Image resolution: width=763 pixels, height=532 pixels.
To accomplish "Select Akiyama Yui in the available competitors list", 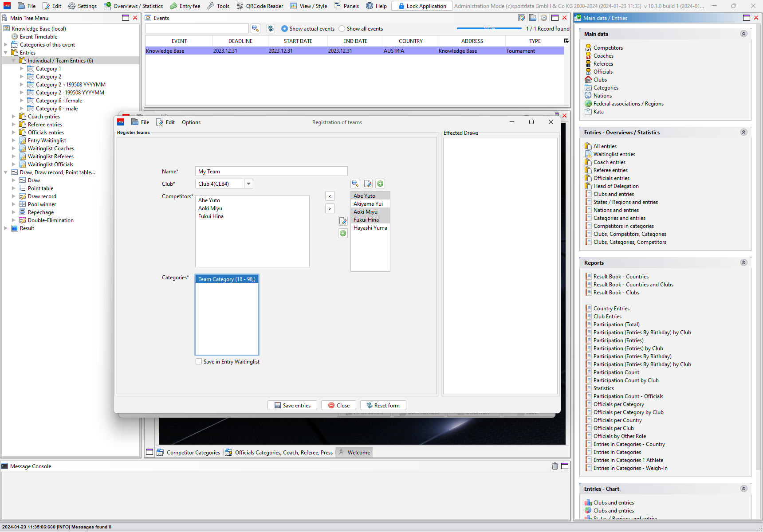I will click(x=370, y=204).
